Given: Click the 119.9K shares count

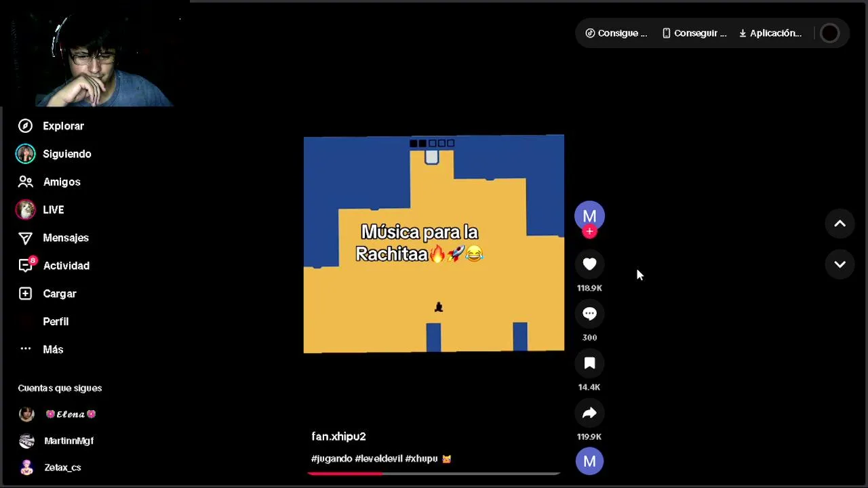Looking at the screenshot, I should point(589,436).
